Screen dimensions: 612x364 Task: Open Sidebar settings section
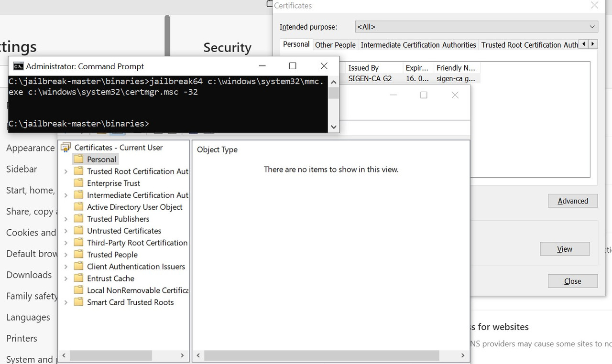pos(22,169)
